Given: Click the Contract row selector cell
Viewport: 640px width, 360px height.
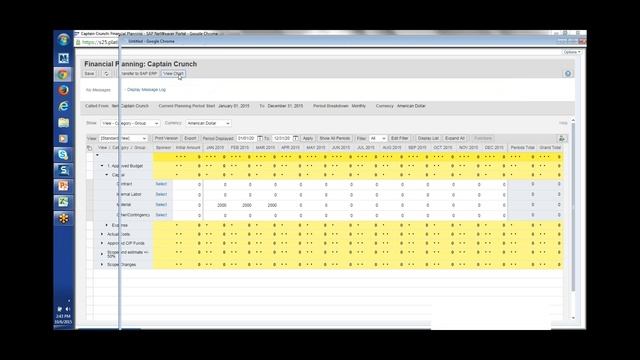Looking at the screenshot, I should click(x=89, y=184).
